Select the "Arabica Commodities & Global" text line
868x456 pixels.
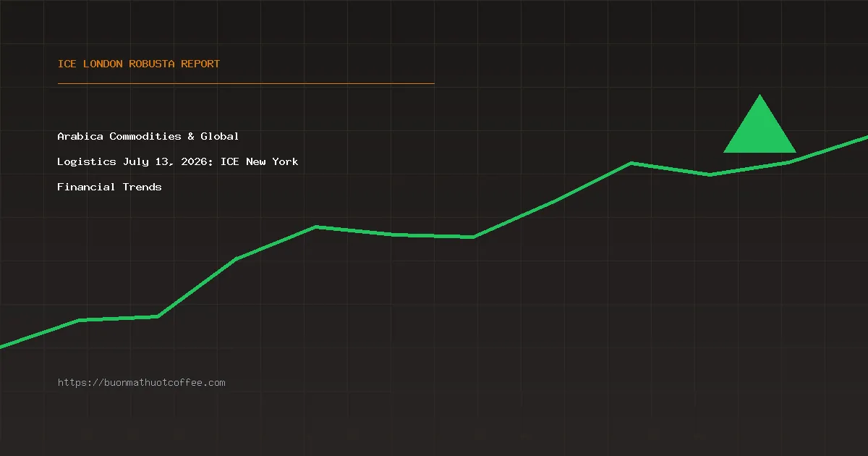tap(148, 136)
